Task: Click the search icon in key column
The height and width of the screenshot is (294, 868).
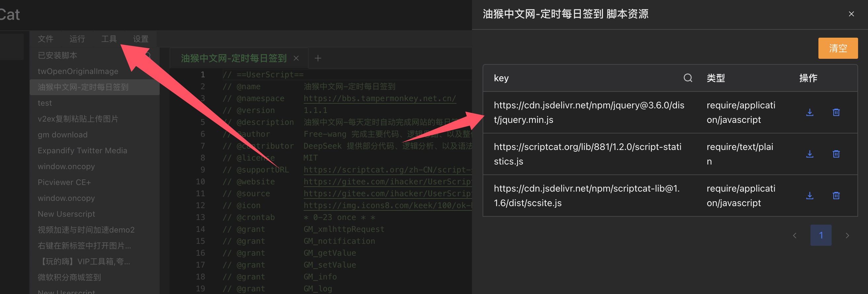Action: [688, 78]
